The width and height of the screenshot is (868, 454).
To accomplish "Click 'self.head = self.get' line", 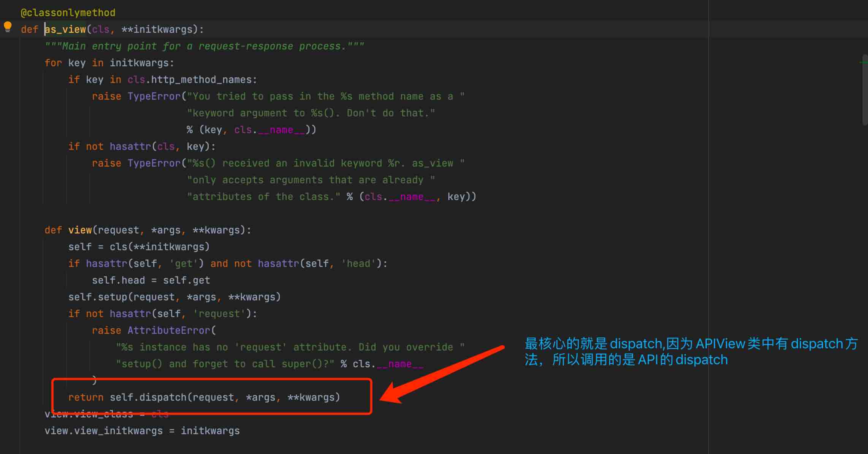I will (151, 280).
